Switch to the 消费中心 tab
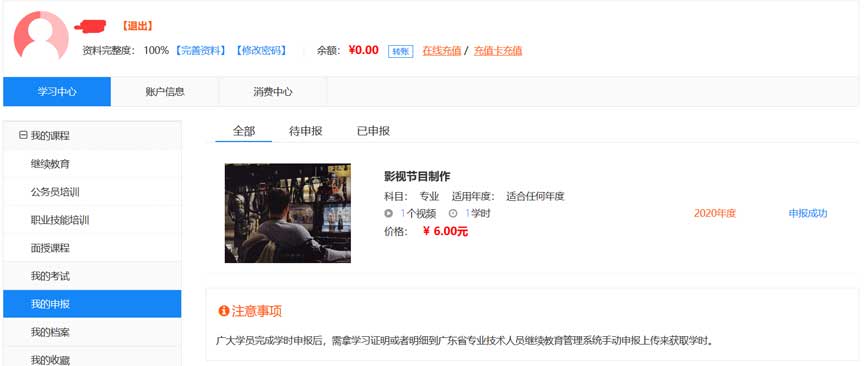 pos(273,92)
